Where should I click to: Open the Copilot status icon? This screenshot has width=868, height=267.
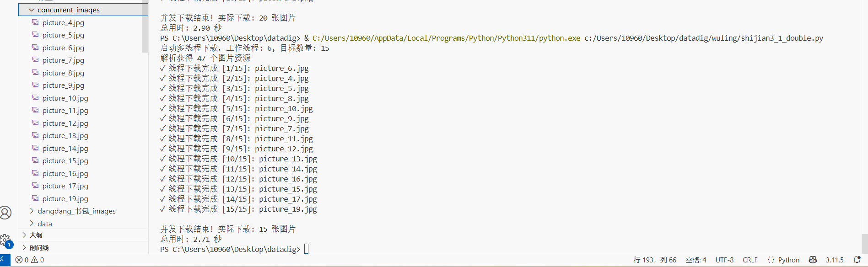[813, 260]
